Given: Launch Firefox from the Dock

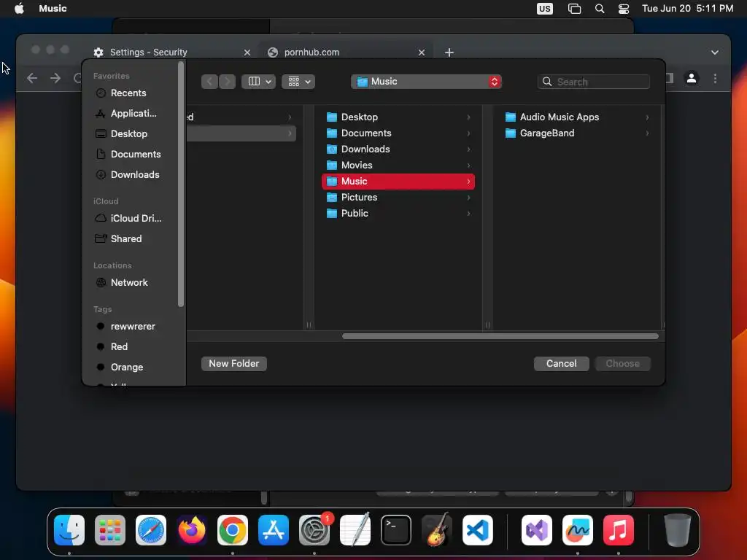Looking at the screenshot, I should pyautogui.click(x=192, y=530).
